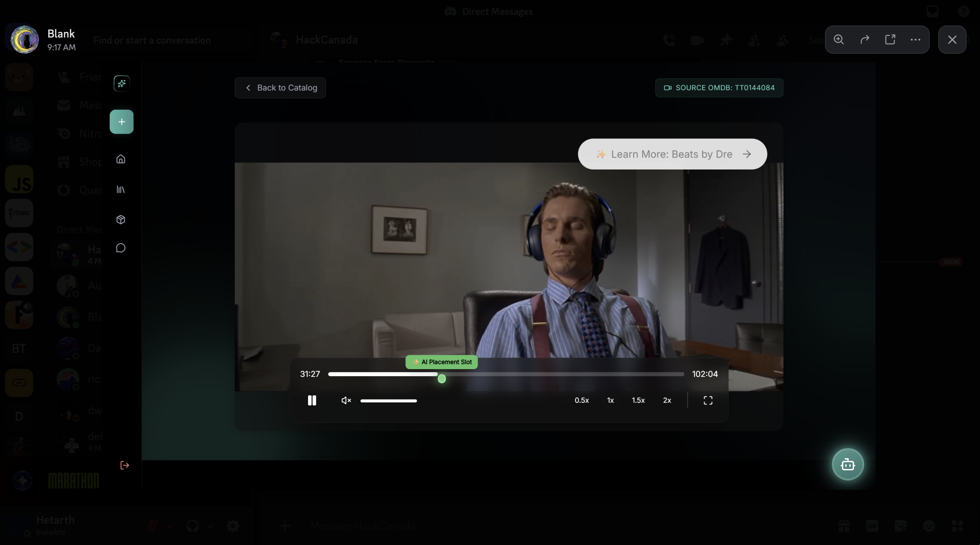Click the logout icon in sidebar
The image size is (980, 545).
[x=124, y=465]
